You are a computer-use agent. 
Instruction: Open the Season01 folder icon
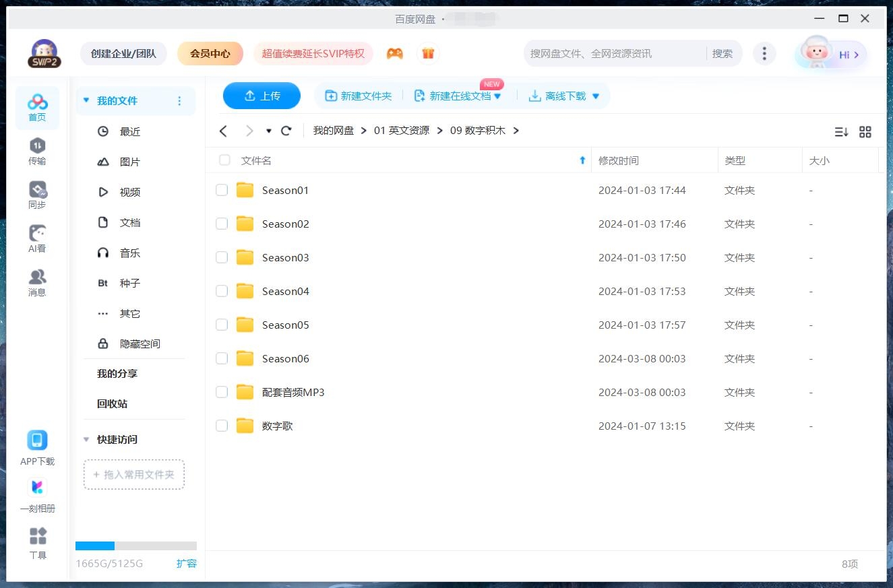click(245, 190)
